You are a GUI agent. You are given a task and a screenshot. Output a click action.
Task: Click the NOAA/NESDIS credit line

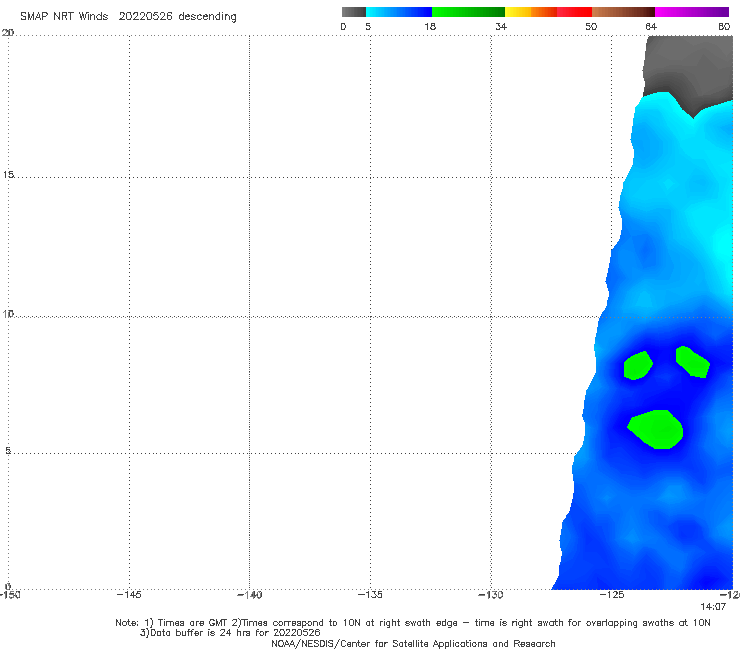413,644
